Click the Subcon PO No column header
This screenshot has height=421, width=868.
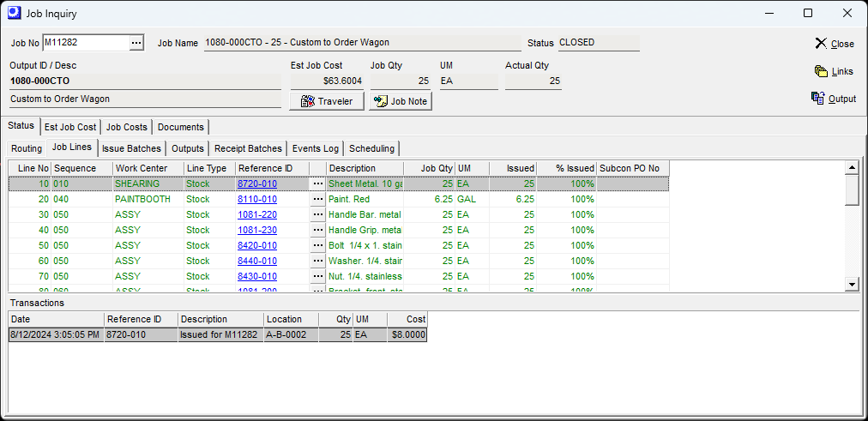coord(633,168)
